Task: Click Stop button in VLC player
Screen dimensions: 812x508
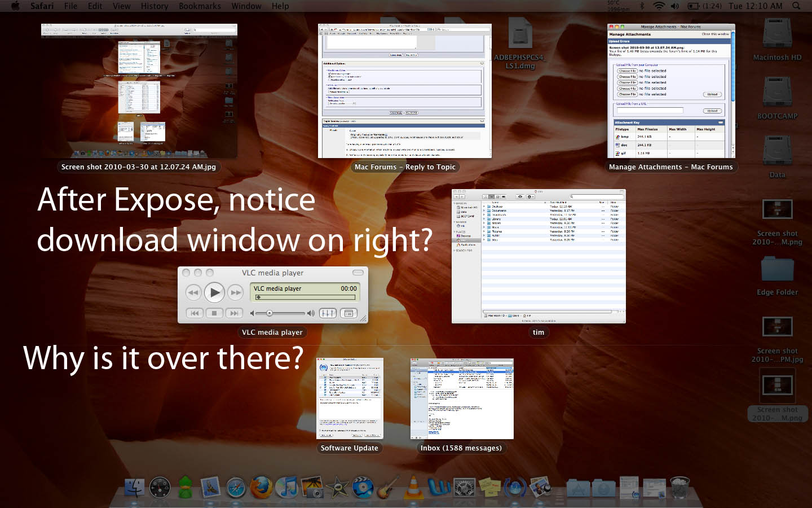Action: pos(214,313)
